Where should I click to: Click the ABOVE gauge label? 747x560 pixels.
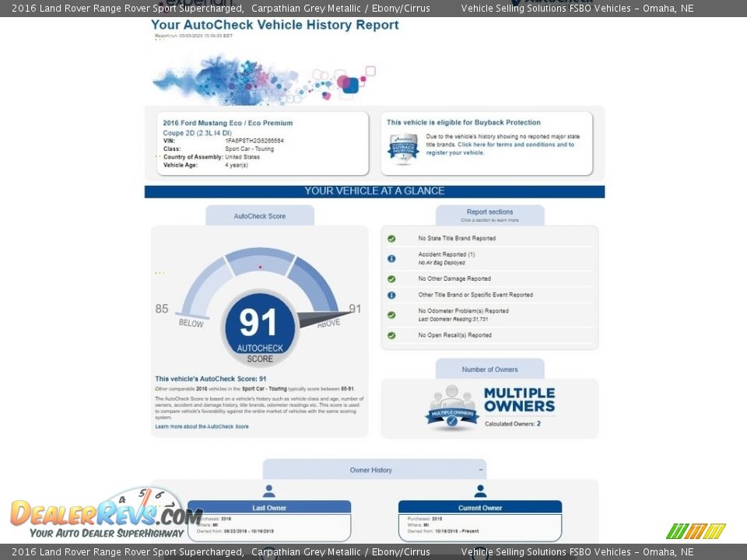point(328,323)
